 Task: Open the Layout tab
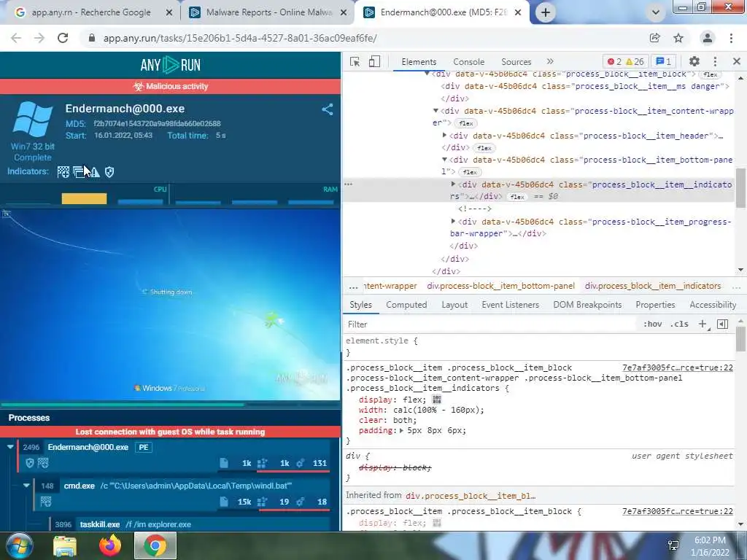click(x=454, y=305)
